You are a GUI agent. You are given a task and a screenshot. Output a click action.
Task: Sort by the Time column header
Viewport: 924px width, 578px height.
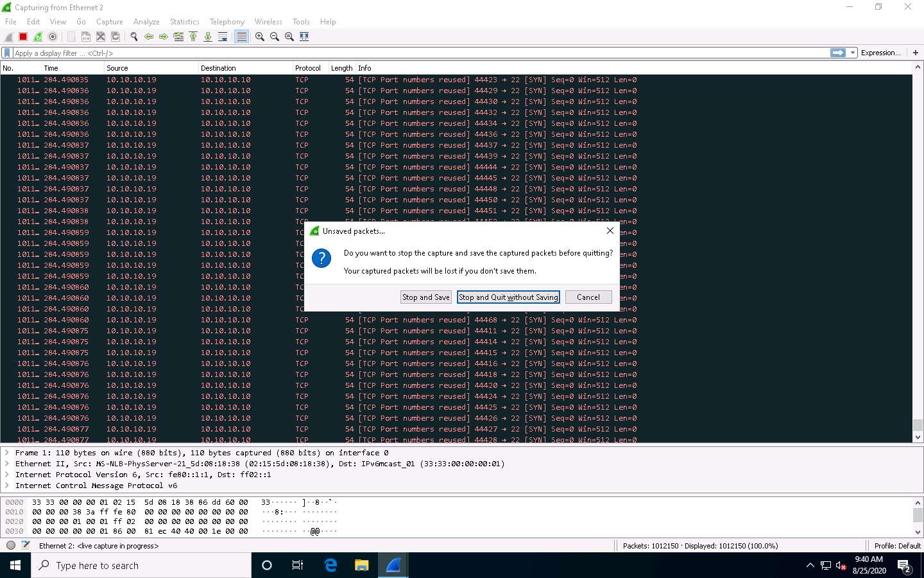[73, 68]
